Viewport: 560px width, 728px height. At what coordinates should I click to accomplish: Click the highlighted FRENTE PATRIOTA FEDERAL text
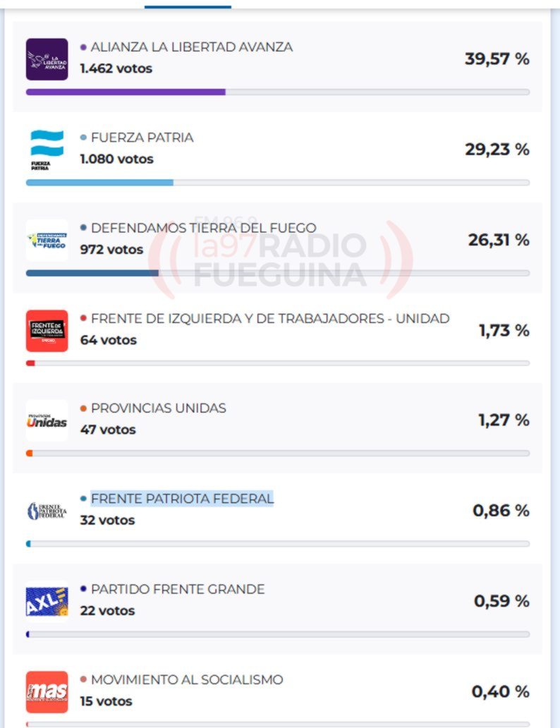(x=182, y=499)
